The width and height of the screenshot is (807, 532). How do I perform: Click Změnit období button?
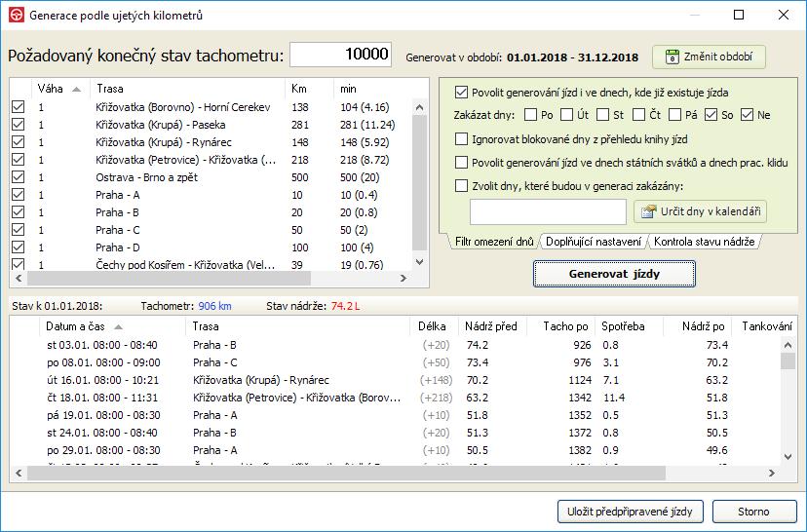point(709,57)
